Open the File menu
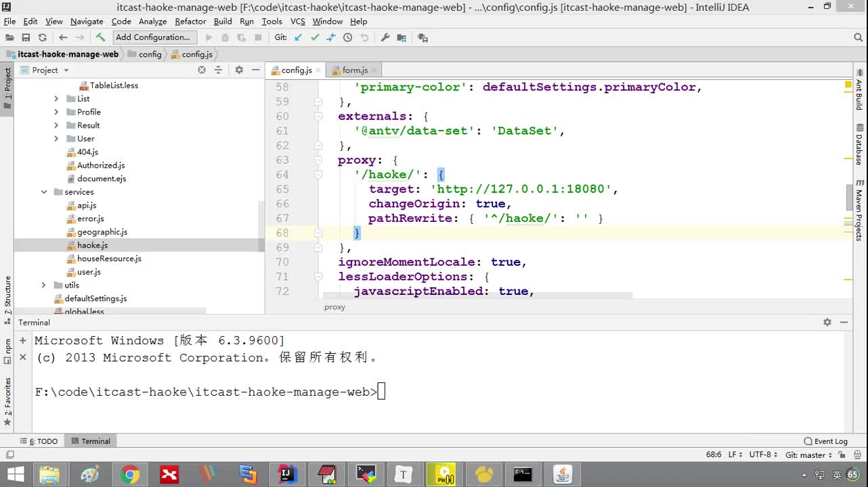 pyautogui.click(x=9, y=22)
